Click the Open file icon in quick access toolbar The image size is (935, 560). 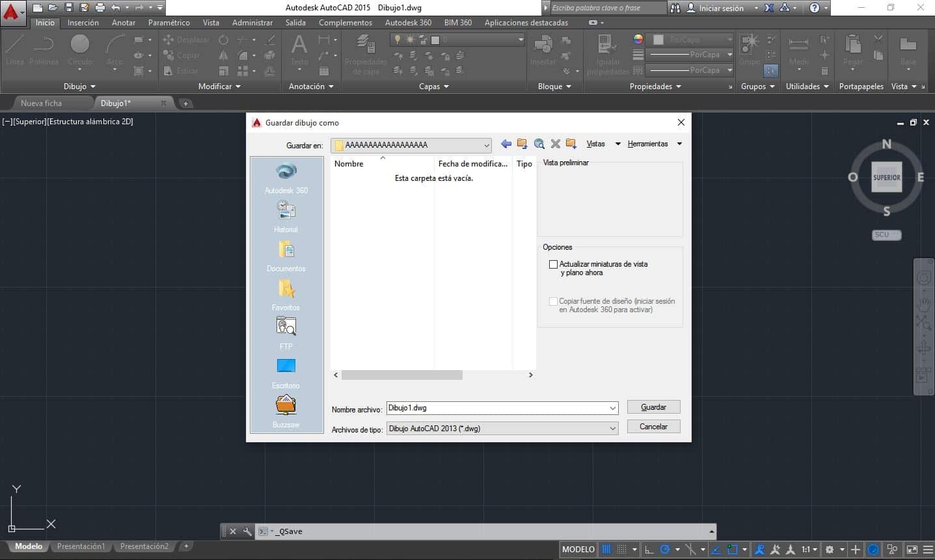(x=53, y=8)
